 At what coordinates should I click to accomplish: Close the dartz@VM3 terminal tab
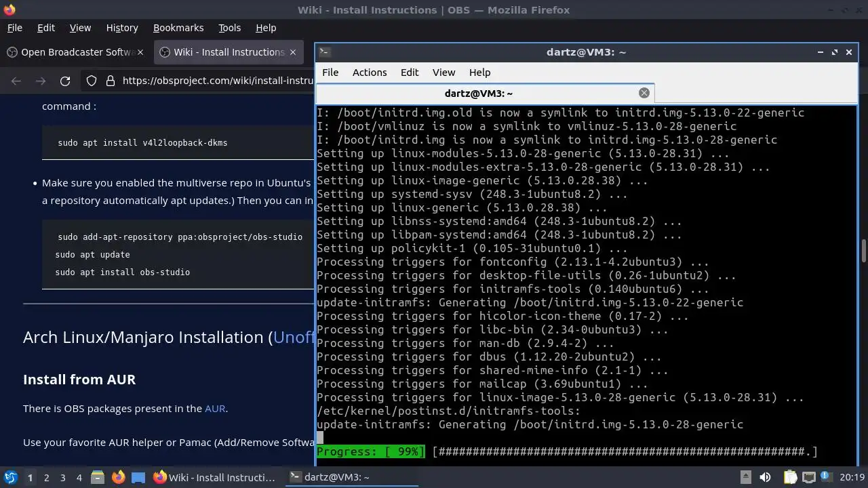tap(644, 93)
